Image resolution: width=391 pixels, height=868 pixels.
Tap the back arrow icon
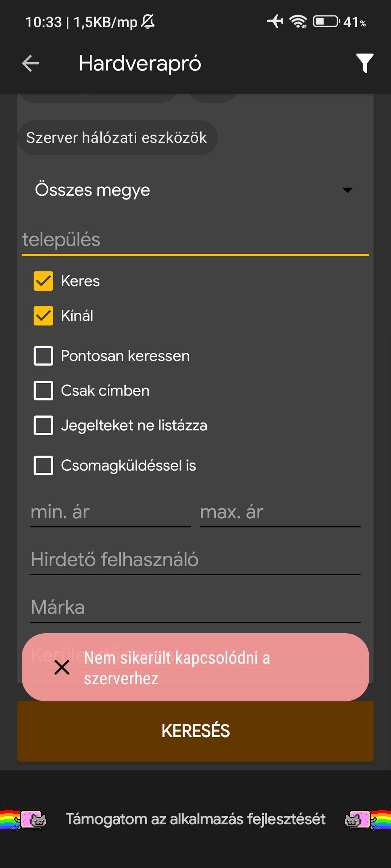point(31,63)
